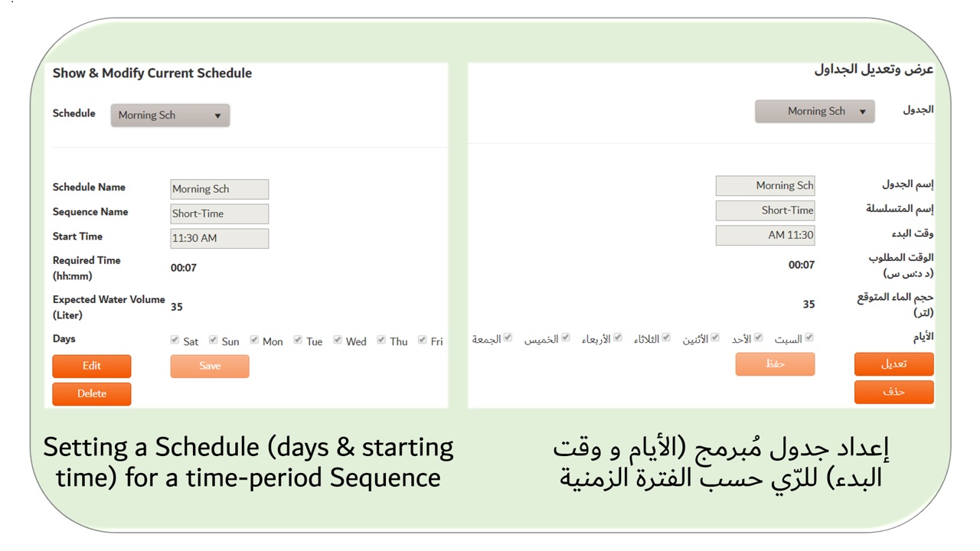This screenshot has height=551, width=980.
Task: Toggle the Thu checkbox
Action: point(381,340)
